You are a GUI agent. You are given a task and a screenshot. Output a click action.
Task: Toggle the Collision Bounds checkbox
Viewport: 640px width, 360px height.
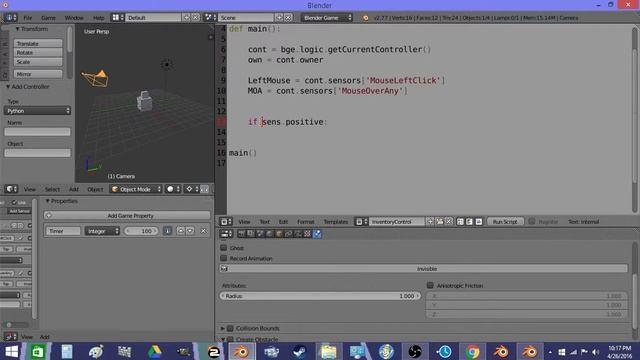pyautogui.click(x=230, y=328)
